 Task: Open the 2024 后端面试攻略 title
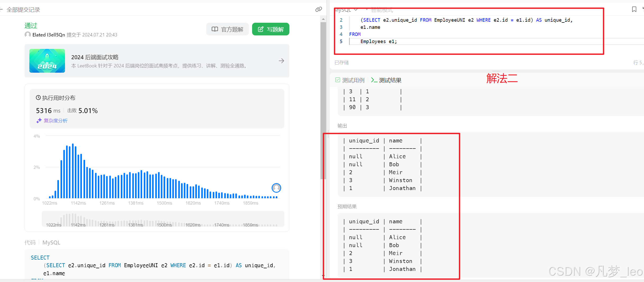click(95, 57)
